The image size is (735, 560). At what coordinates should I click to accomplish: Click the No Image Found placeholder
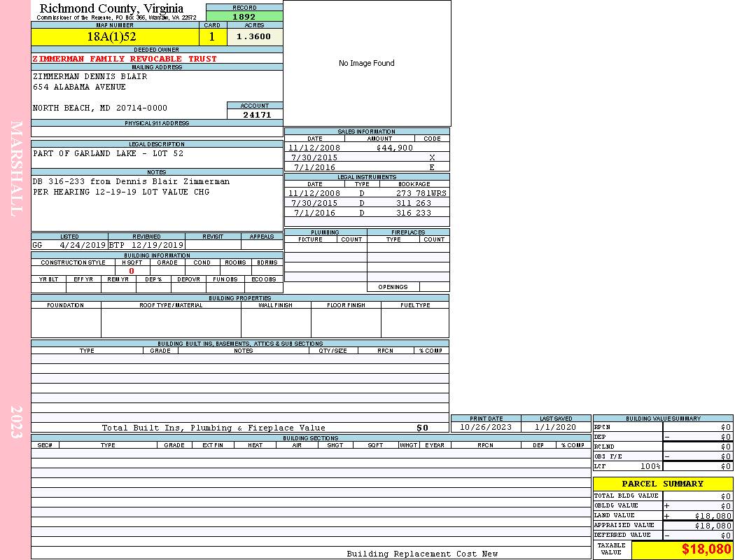tap(367, 64)
